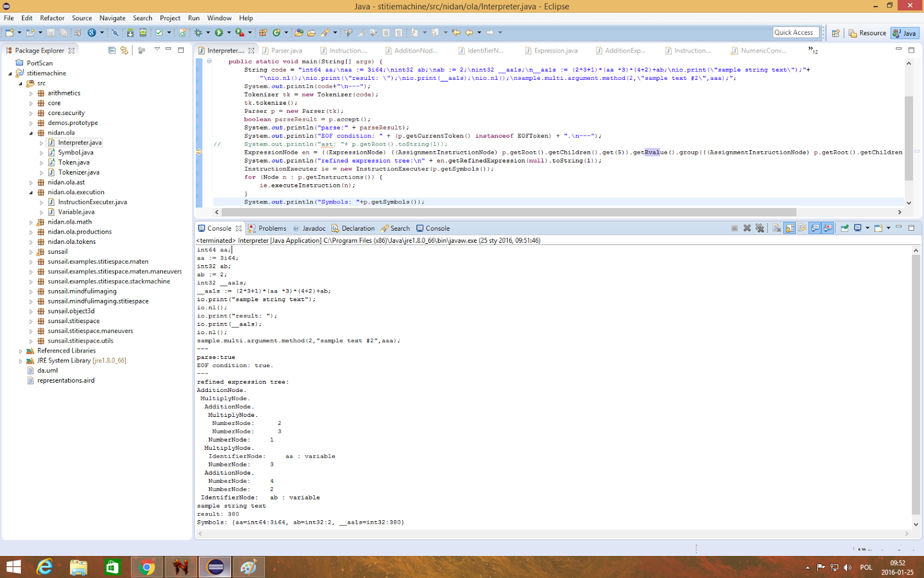Click the Save icon in toolbar
This screenshot has width=924, height=578.
click(51, 33)
